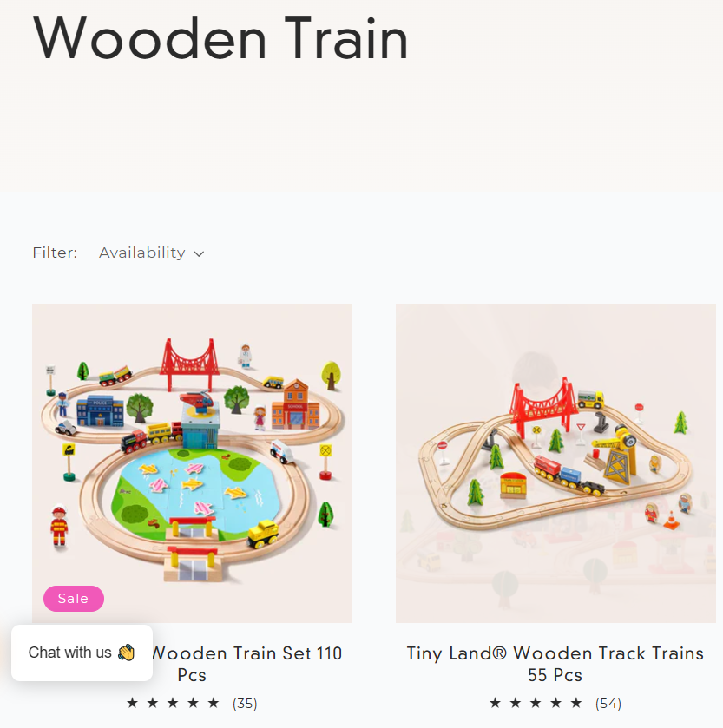723x728 pixels.
Task: Click the (54) review count
Action: coord(608,704)
